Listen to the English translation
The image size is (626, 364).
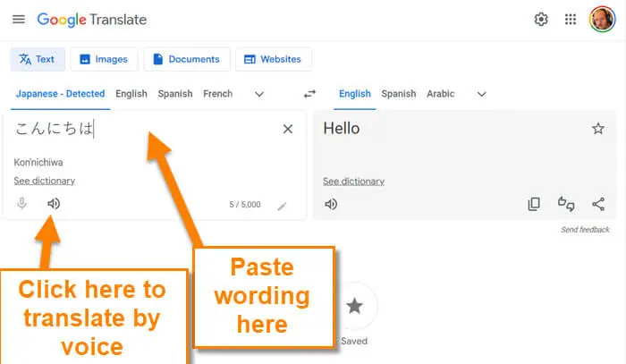331,204
